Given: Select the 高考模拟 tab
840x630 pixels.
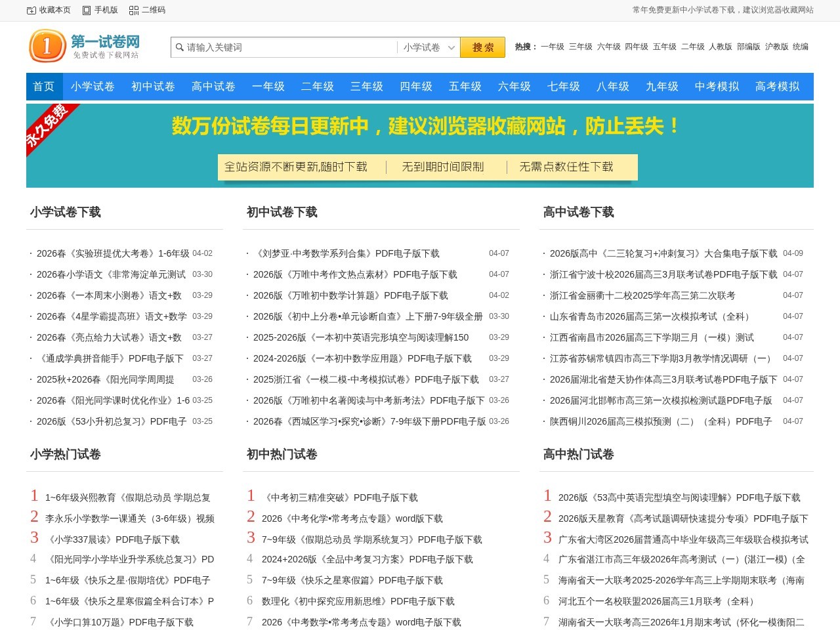Looking at the screenshot, I should [776, 86].
